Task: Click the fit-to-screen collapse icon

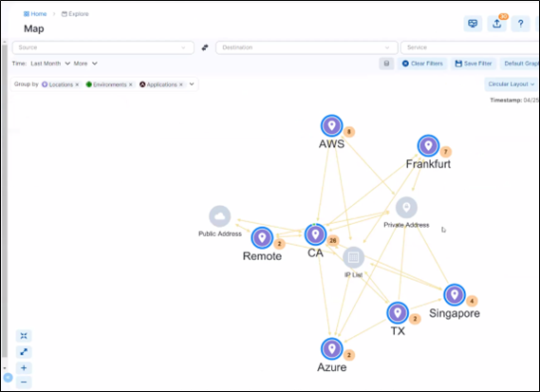Action: [x=24, y=336]
